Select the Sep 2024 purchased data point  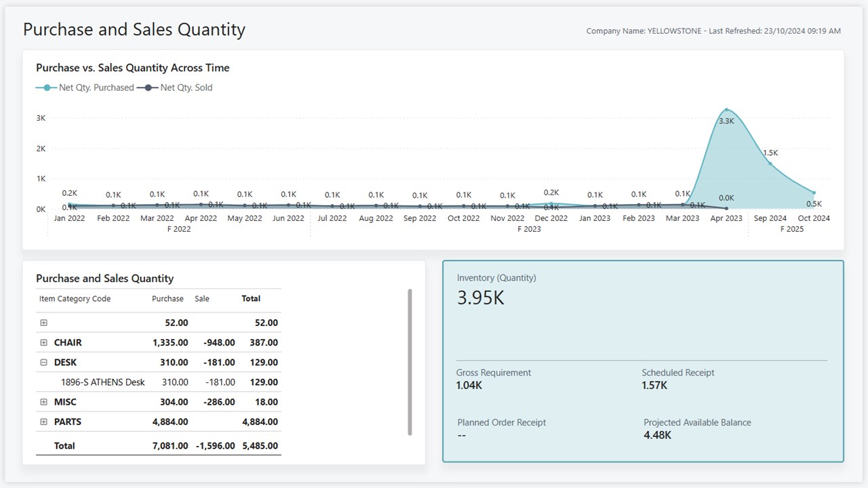770,163
